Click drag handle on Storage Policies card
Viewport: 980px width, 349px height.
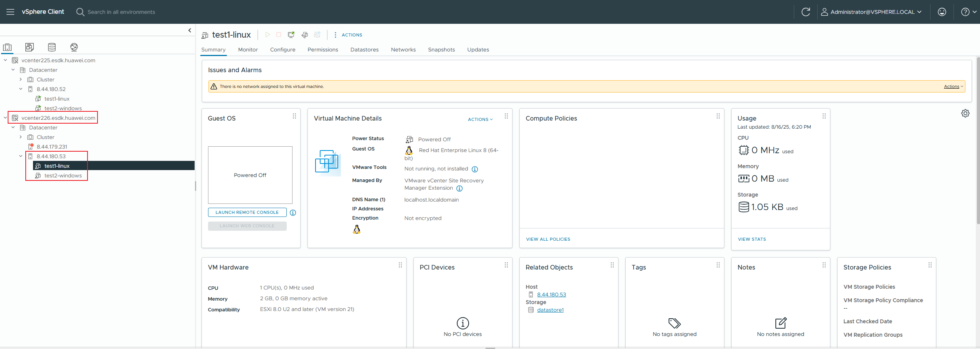[x=930, y=265]
